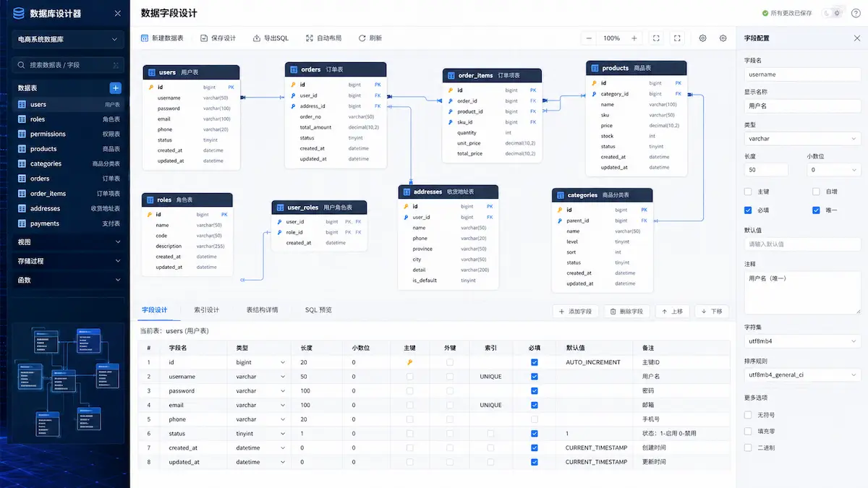Click the diagram minimap thumbnail in the sidebar
This screenshot has height=488, width=868.
click(69, 384)
